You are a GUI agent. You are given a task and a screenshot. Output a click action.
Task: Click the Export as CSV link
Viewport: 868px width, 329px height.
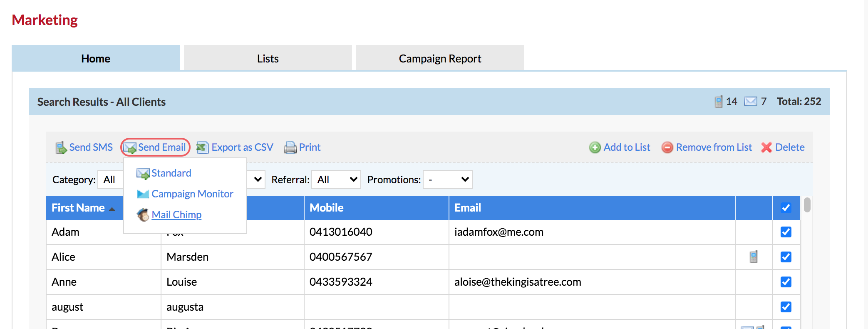[242, 147]
